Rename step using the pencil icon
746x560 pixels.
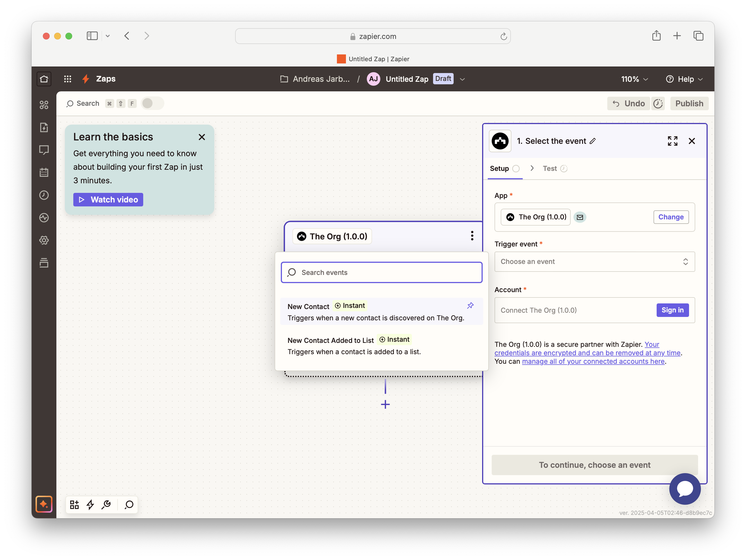[x=593, y=141]
